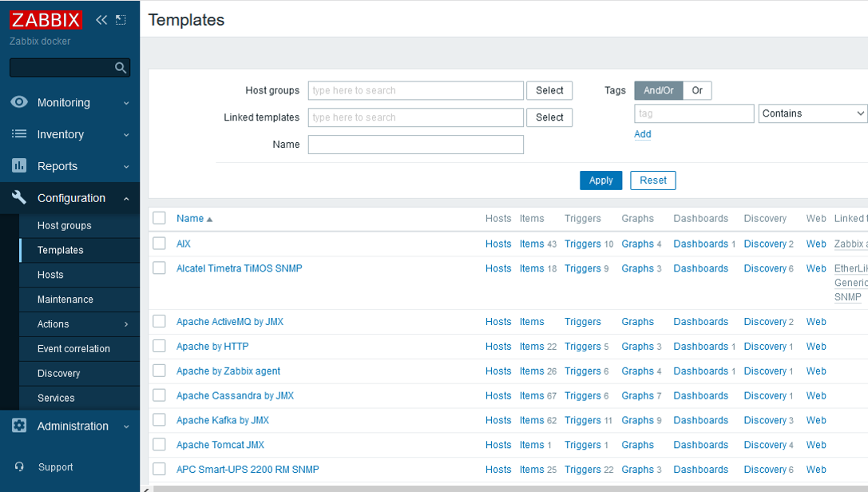Check the Apache Tomcat JMX checkbox
868x492 pixels.
click(160, 444)
